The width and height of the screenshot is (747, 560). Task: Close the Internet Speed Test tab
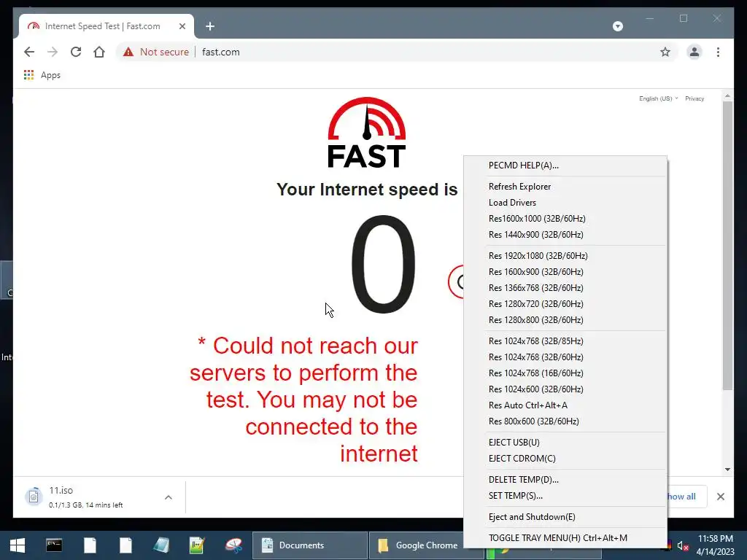[x=182, y=26]
